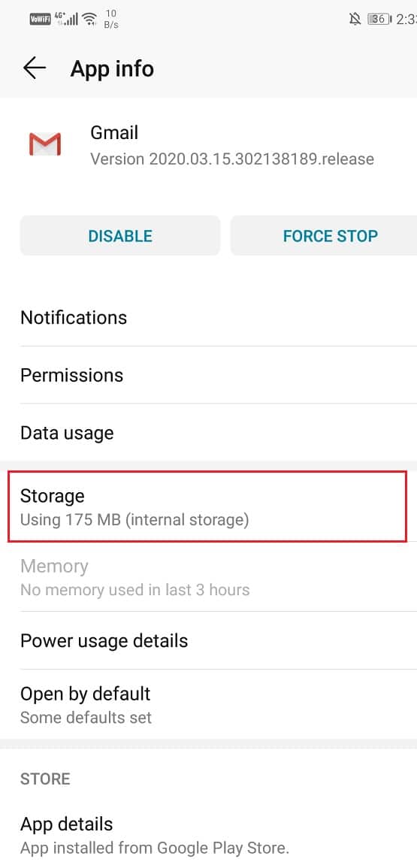Open Permissions settings
The height and width of the screenshot is (868, 417).
(x=208, y=375)
